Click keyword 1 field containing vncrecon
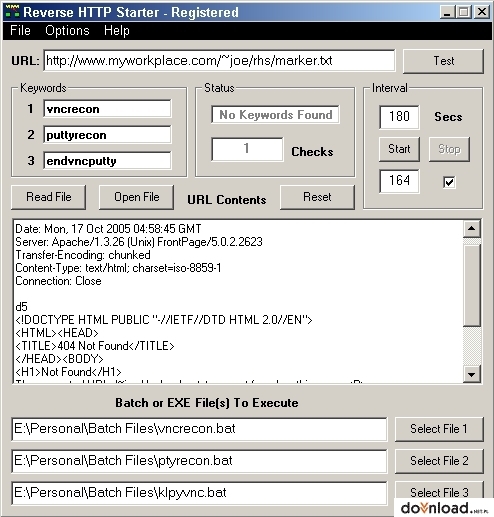This screenshot has height=517, width=494. pos(107,109)
